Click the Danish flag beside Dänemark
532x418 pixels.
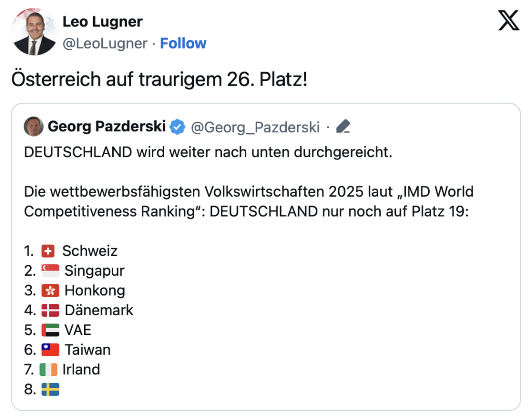(50, 310)
